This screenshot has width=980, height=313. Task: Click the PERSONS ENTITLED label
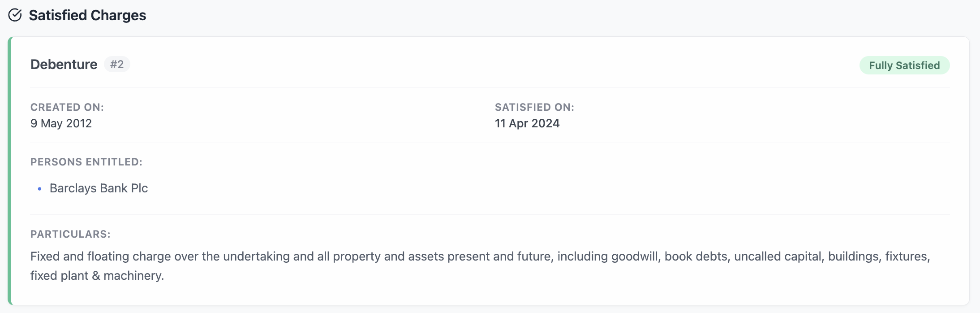(86, 162)
